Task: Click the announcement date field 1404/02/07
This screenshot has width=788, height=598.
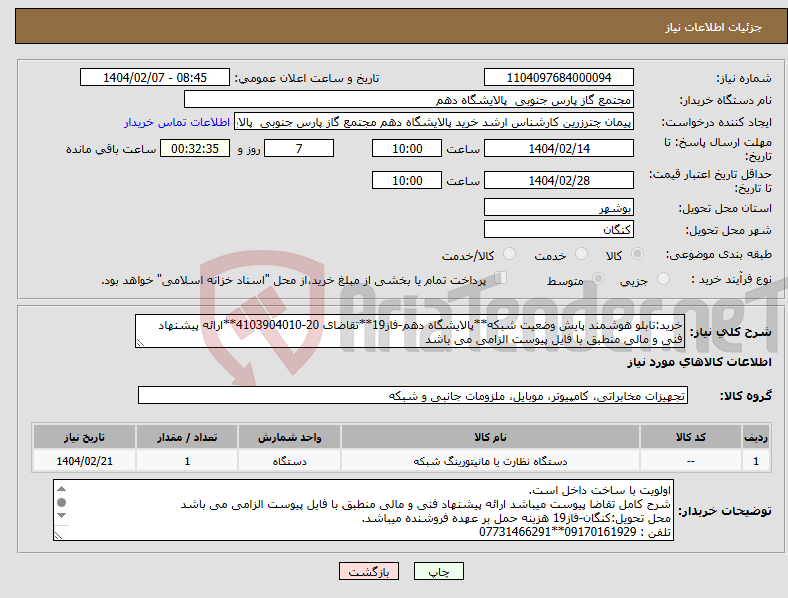Action: 155,77
